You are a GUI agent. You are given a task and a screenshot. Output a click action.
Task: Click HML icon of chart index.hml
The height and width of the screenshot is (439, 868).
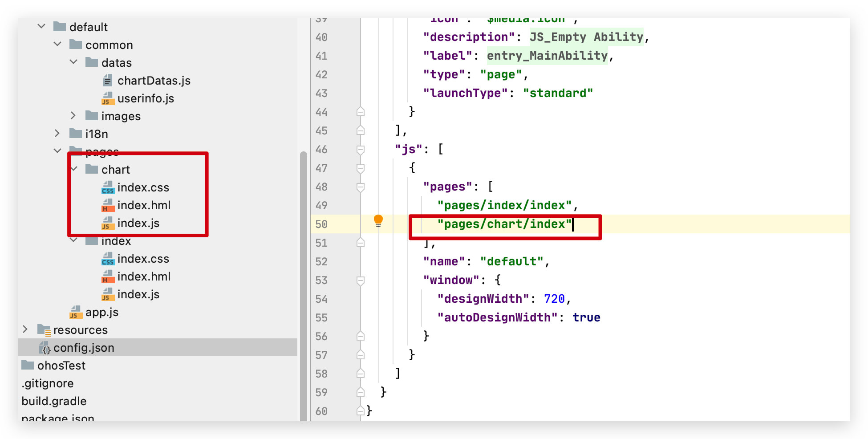point(108,205)
